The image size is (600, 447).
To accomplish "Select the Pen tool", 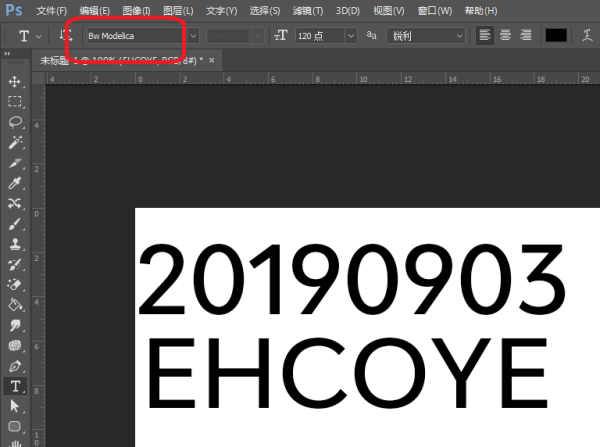I will [x=15, y=366].
